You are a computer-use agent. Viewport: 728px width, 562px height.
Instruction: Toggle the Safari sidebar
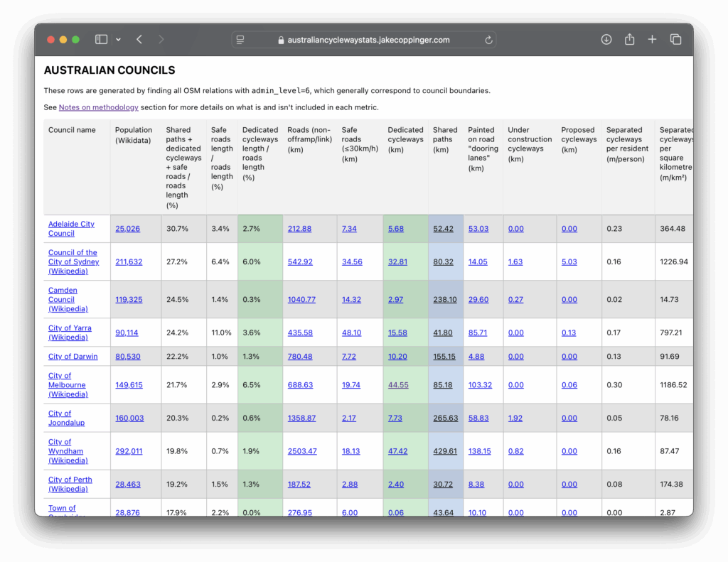(101, 40)
